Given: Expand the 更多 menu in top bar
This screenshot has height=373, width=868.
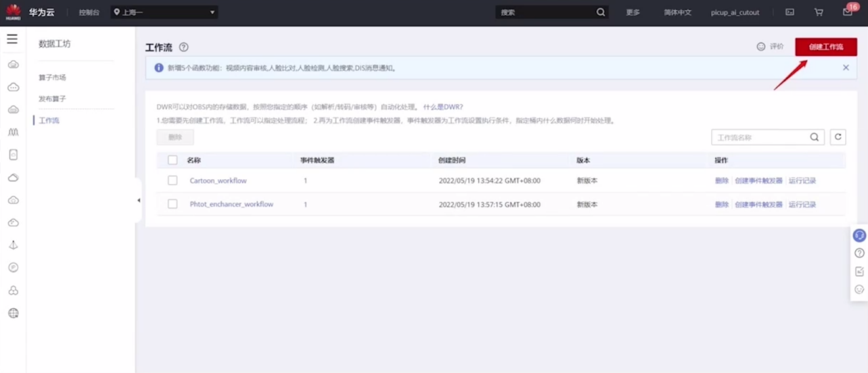Looking at the screenshot, I should click(633, 12).
